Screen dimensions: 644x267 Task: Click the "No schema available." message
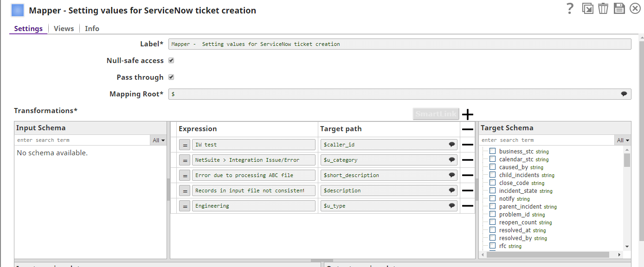tap(52, 153)
